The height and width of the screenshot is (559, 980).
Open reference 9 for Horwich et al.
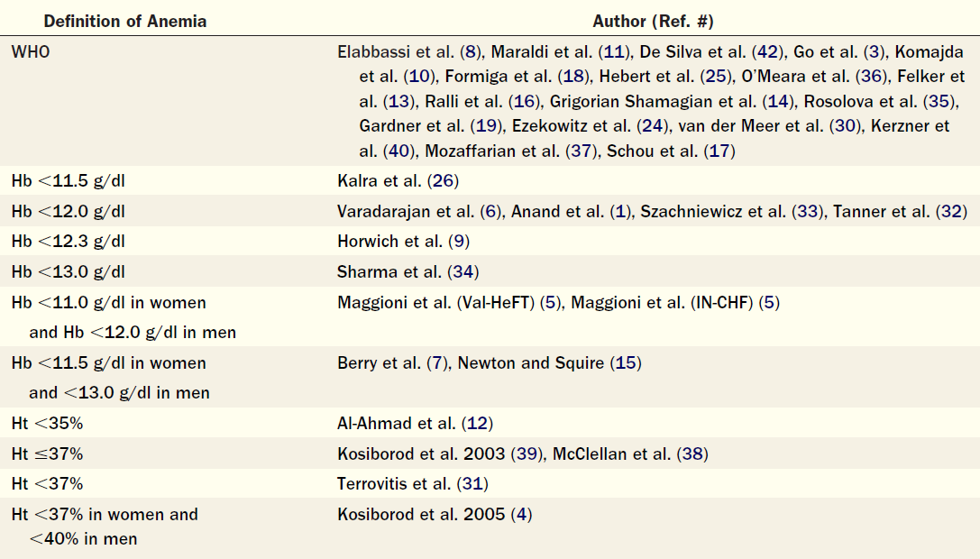pyautogui.click(x=460, y=242)
